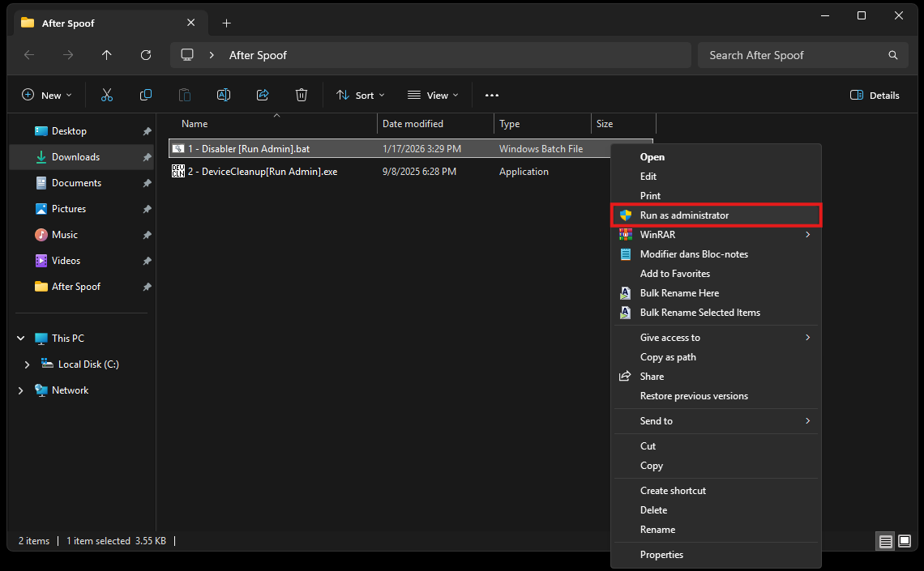Select Properties in the context menu
The image size is (924, 571).
[661, 555]
